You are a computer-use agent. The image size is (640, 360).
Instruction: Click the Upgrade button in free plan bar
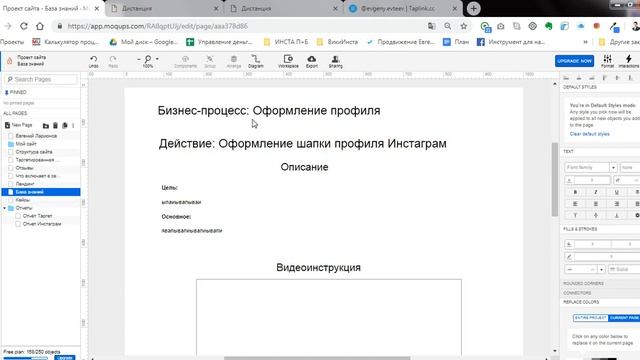click(x=65, y=358)
